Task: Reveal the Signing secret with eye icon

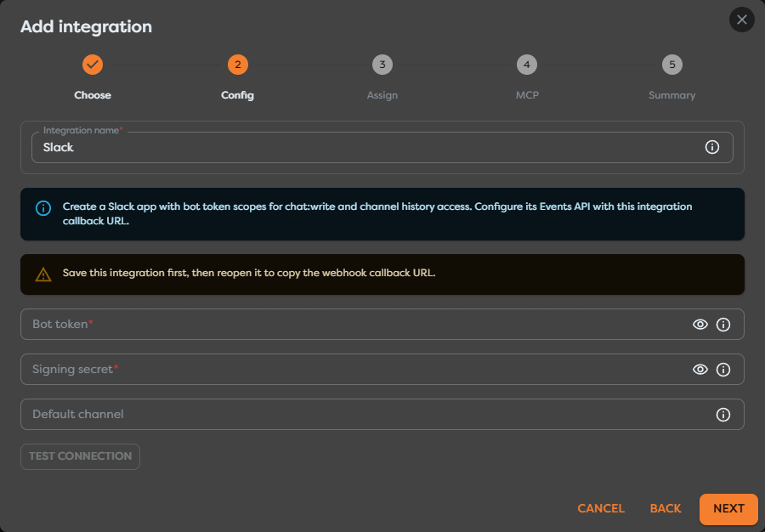Action: (700, 369)
